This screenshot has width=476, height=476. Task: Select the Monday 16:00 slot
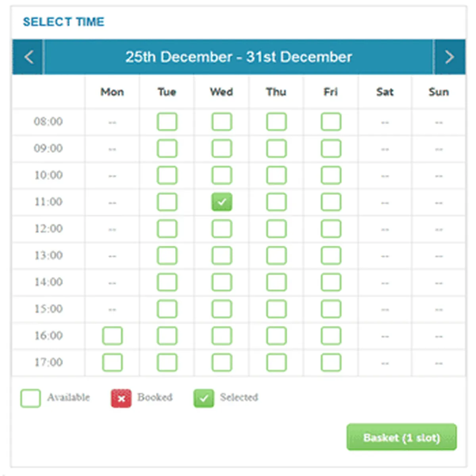coord(112,336)
